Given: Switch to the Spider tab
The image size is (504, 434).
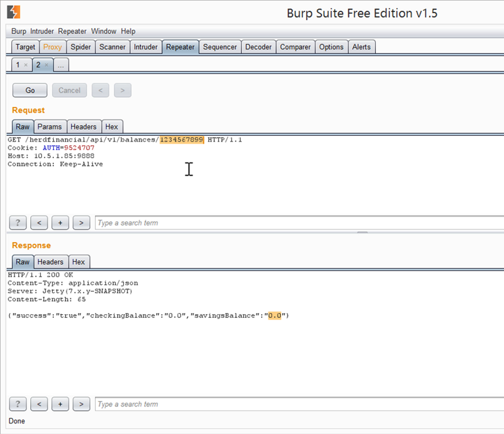Looking at the screenshot, I should 81,47.
